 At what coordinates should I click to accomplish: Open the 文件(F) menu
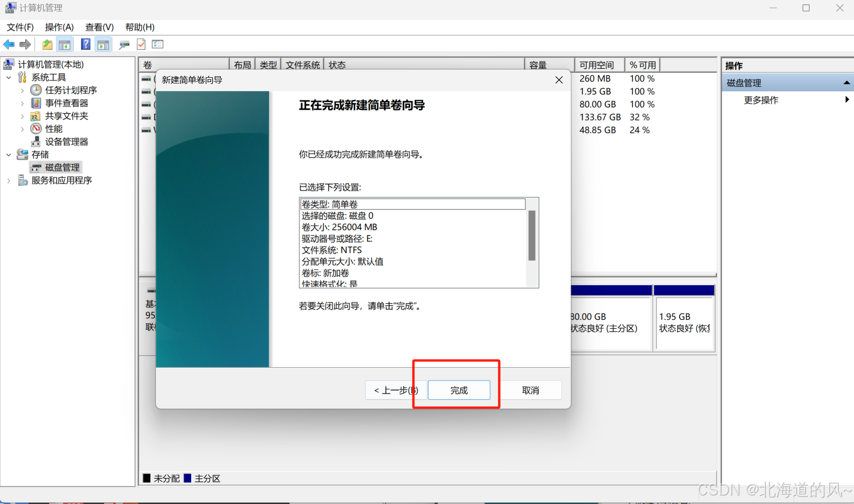pos(20,27)
